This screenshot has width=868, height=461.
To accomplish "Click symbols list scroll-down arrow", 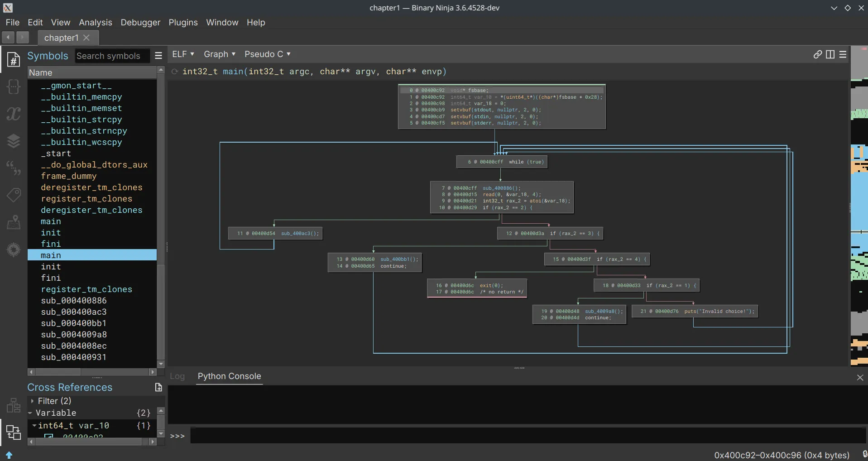I will [x=161, y=364].
